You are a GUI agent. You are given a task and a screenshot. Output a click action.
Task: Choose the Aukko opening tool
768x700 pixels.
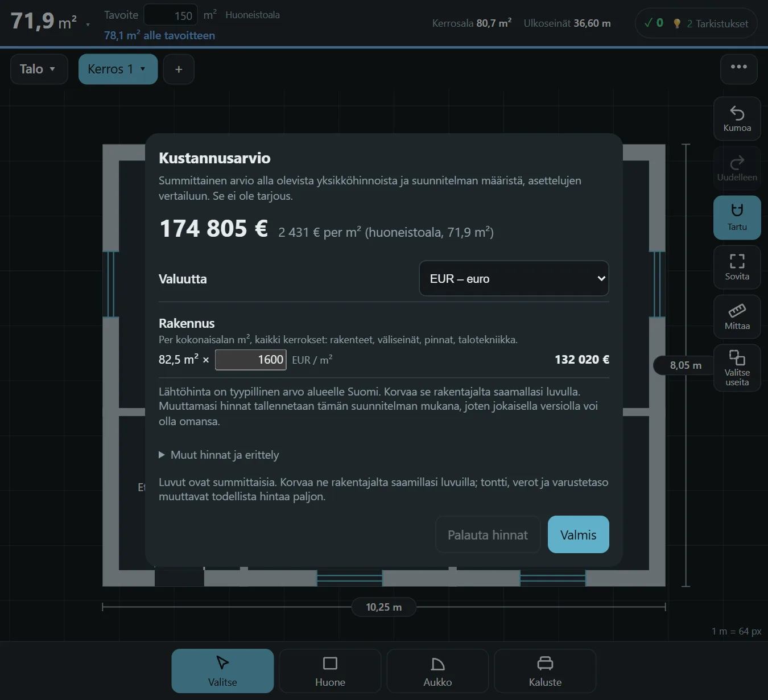coord(437,671)
